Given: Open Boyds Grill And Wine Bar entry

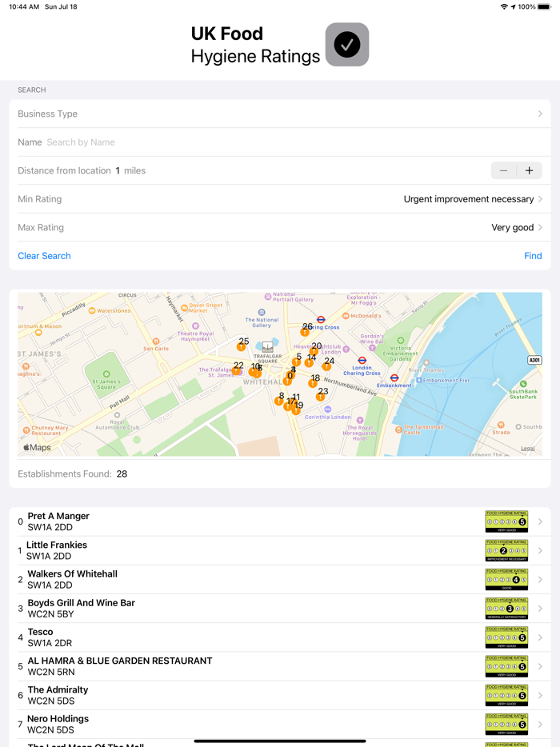Looking at the screenshot, I should pos(280,609).
